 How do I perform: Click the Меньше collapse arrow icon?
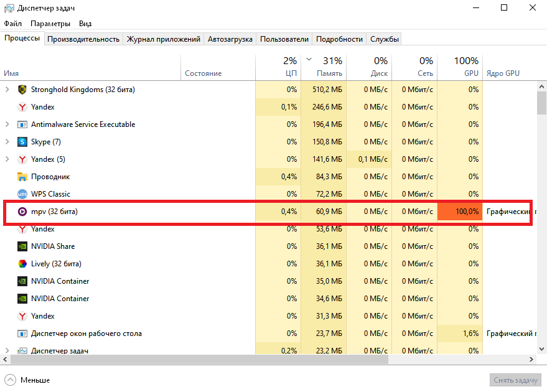tap(10, 380)
